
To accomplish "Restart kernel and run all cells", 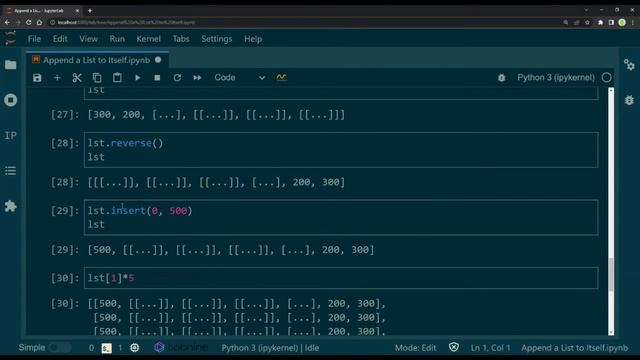I will click(197, 78).
